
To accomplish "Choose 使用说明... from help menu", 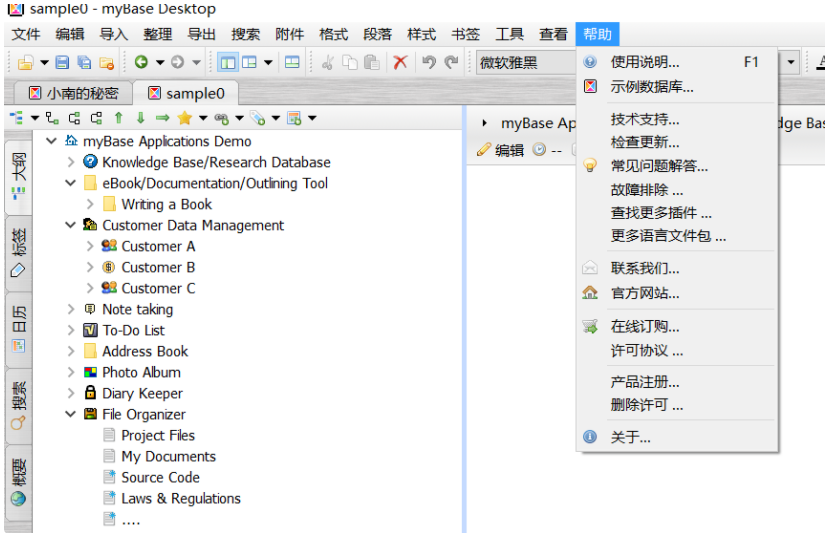I will (x=677, y=62).
